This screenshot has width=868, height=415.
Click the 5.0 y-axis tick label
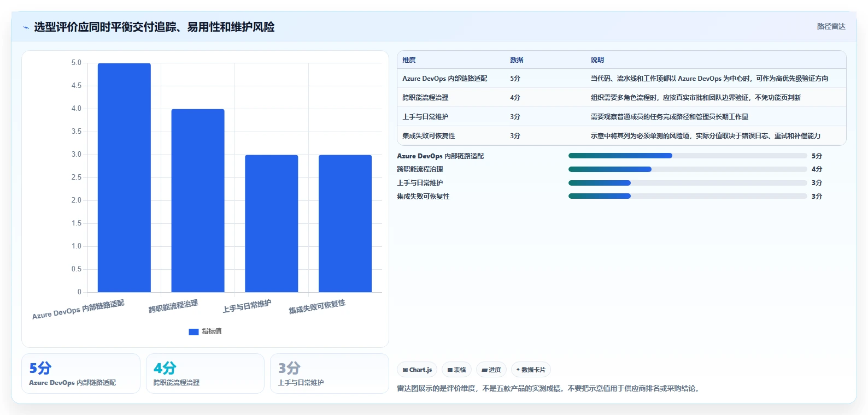tap(76, 63)
